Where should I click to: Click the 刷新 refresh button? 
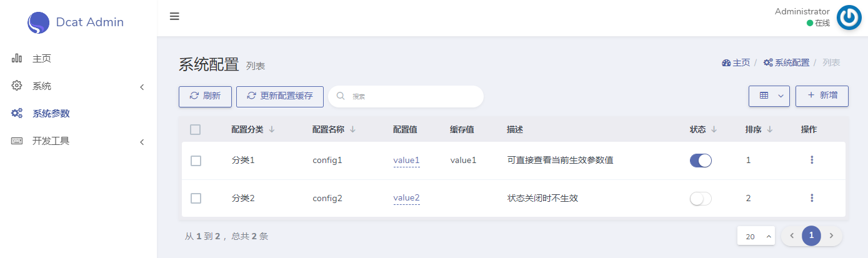pyautogui.click(x=205, y=96)
